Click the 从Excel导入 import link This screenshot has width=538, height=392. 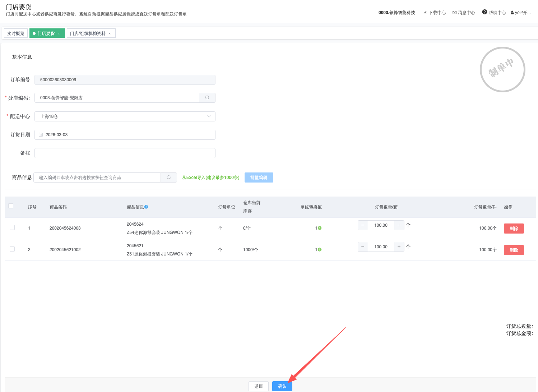[210, 177]
